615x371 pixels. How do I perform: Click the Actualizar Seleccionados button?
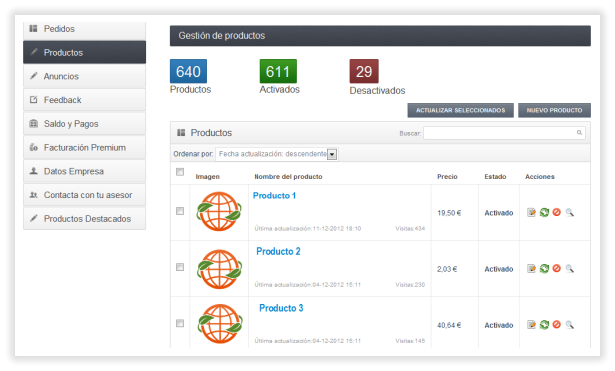tap(460, 111)
